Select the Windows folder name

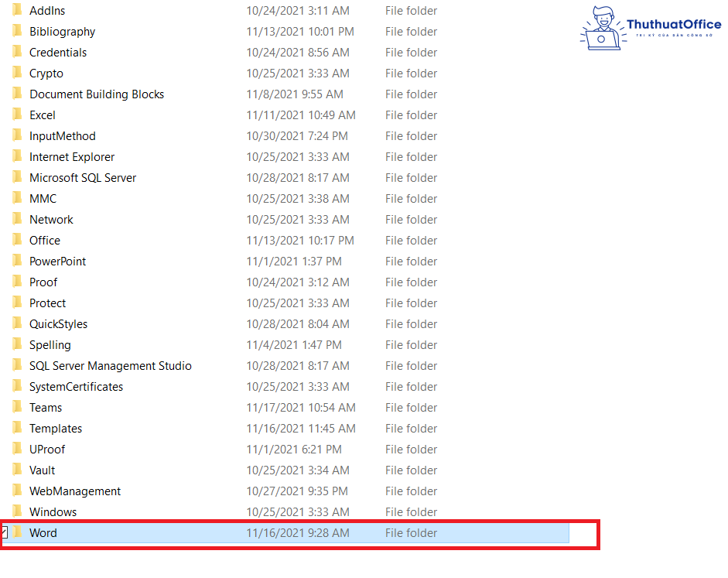(x=53, y=512)
